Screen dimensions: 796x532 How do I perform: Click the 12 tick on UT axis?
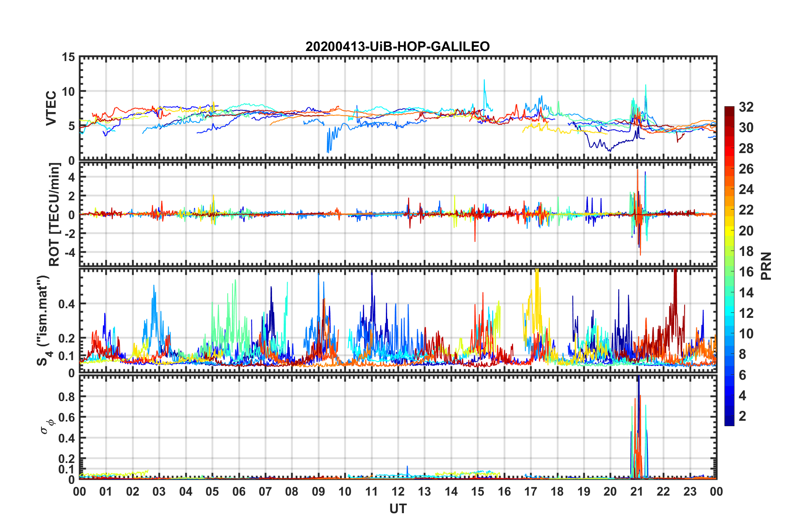(x=398, y=492)
